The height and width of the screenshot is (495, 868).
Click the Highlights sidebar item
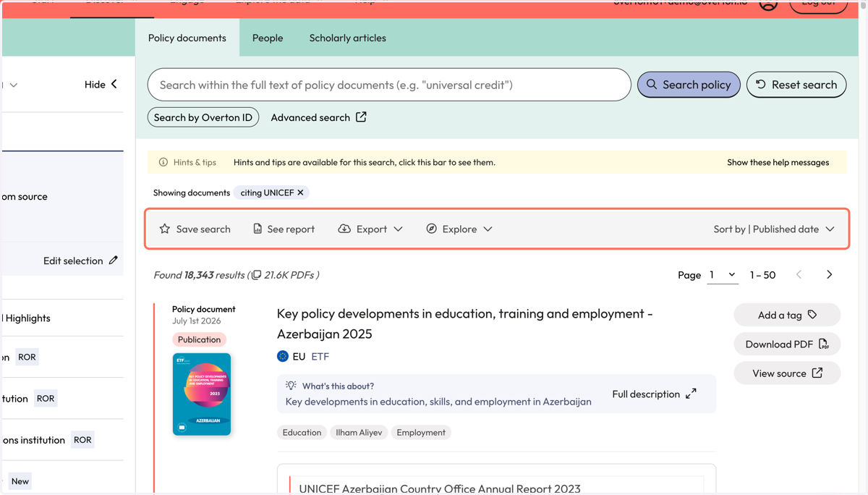[x=27, y=318]
